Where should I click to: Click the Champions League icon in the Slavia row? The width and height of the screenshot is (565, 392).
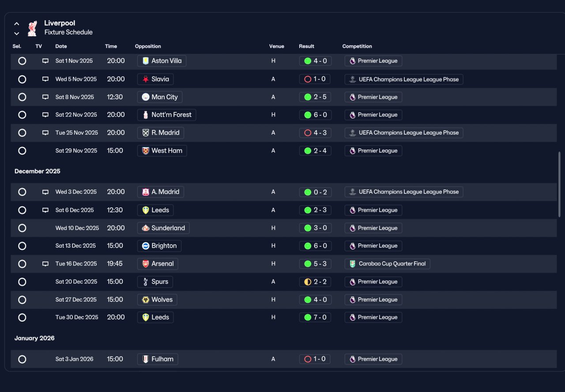pyautogui.click(x=352, y=79)
